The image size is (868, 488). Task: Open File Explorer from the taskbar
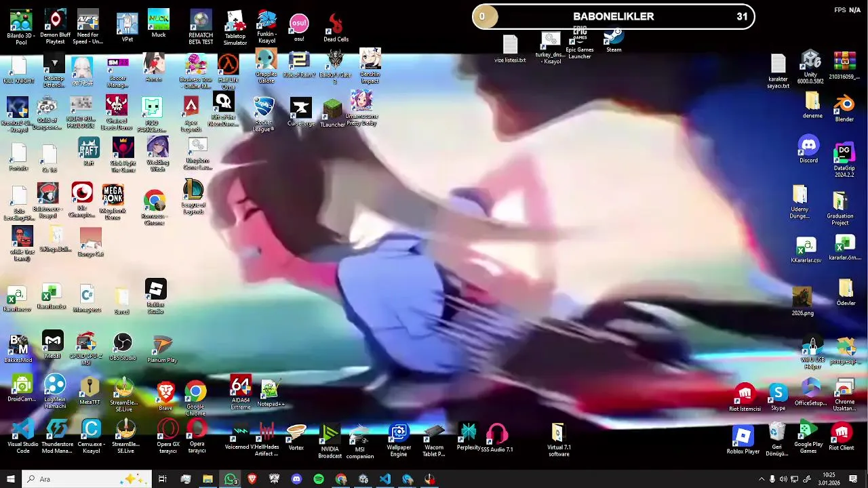208,479
